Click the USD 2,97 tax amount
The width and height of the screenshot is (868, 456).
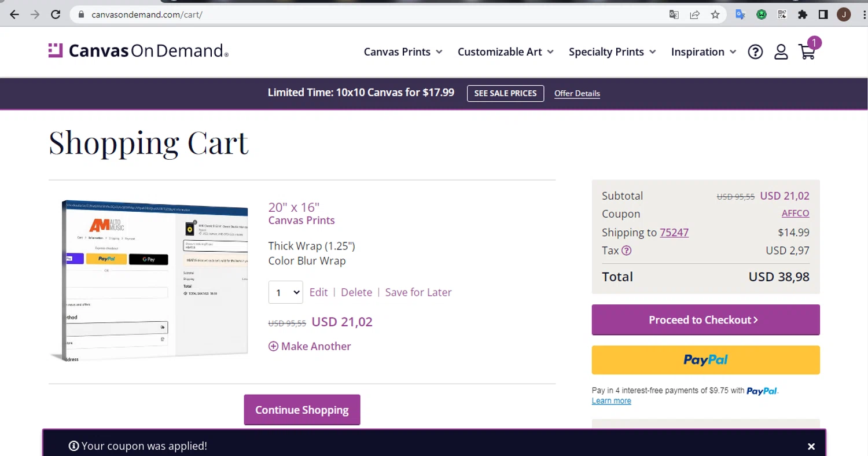coord(788,251)
